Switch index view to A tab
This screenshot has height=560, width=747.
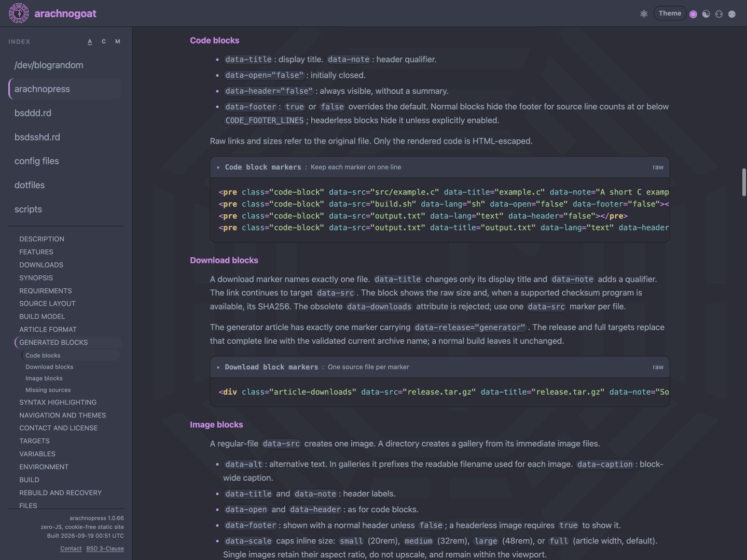[90, 41]
